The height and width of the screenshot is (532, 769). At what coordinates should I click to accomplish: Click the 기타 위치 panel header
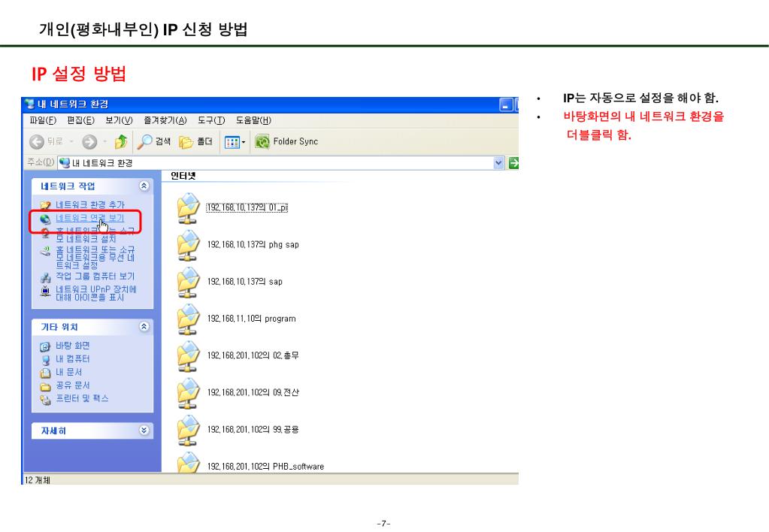click(92, 327)
